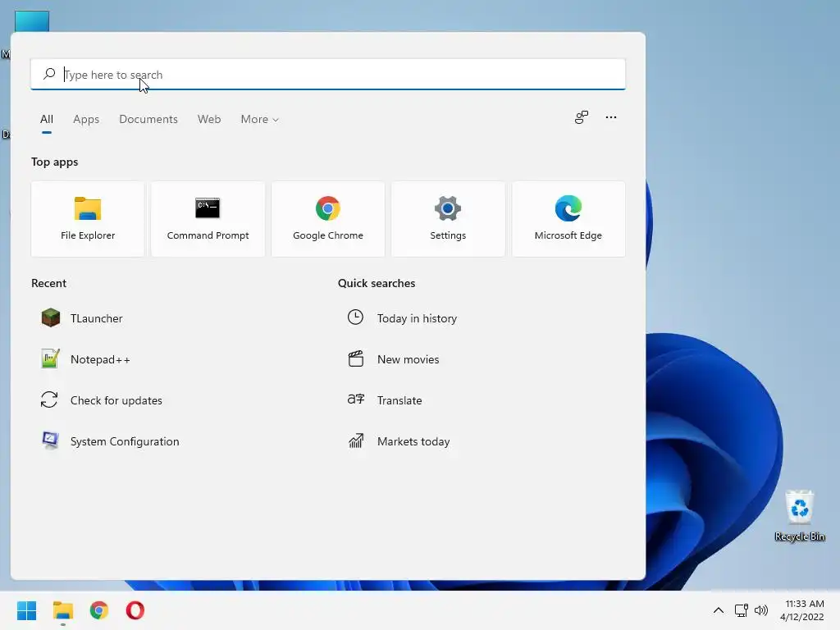Select Check for updates recent item
This screenshot has width=840, height=630.
101,400
